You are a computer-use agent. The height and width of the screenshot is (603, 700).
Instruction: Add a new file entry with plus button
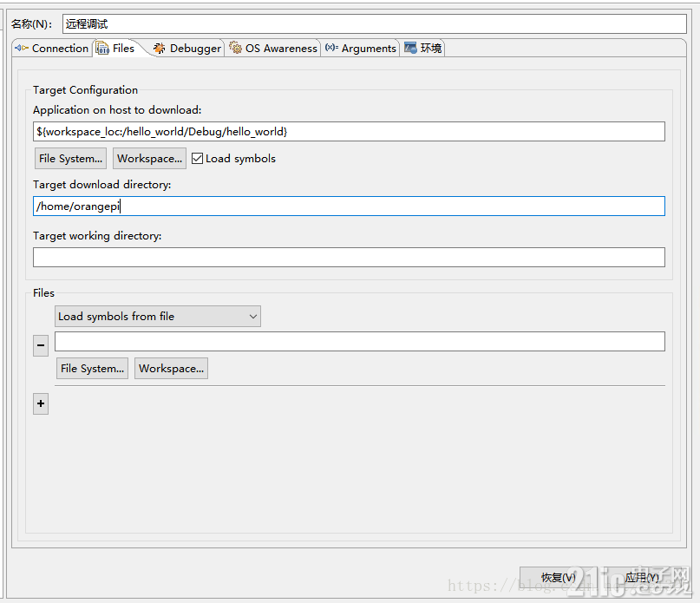41,403
